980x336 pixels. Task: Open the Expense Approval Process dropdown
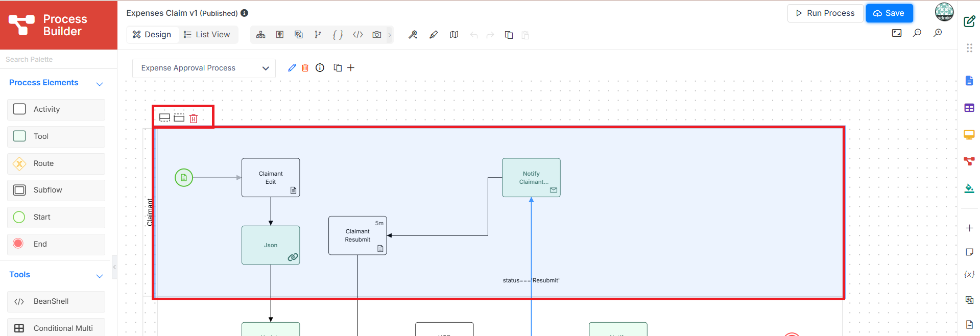(204, 68)
